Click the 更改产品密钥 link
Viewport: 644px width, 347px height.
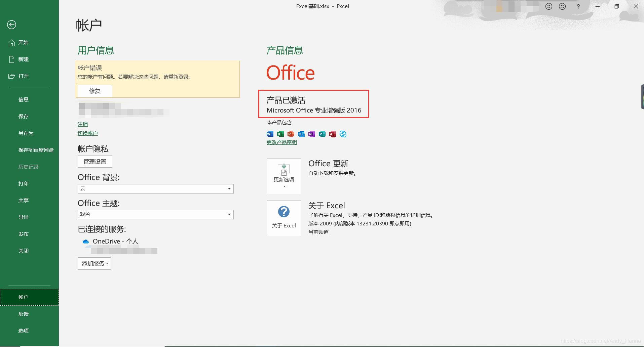[x=282, y=142]
